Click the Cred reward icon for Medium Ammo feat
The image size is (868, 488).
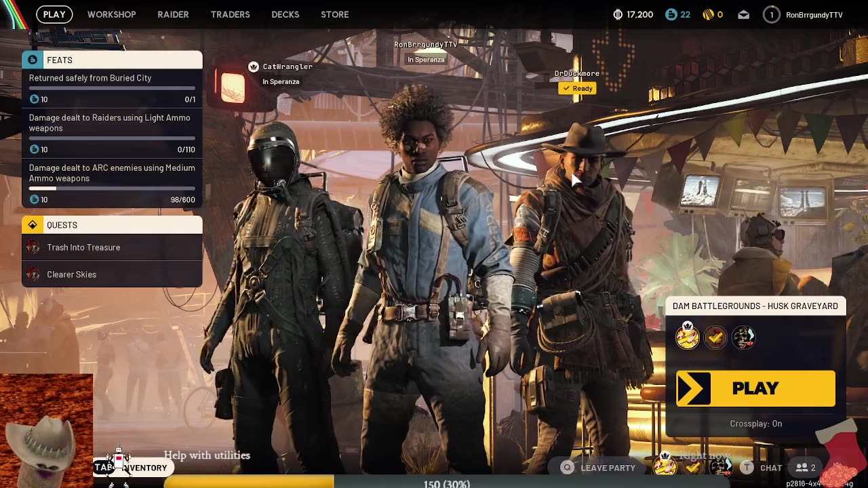(x=34, y=199)
